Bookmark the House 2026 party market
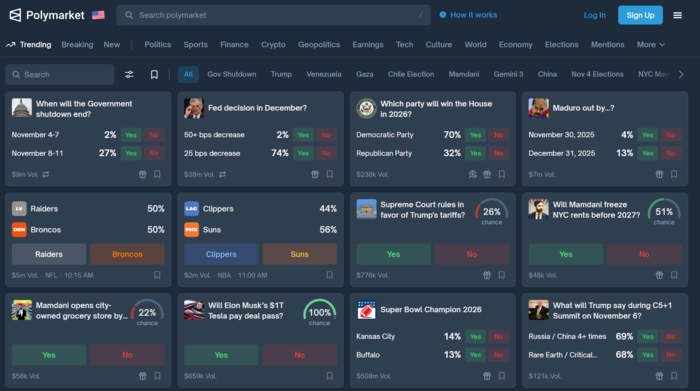700x391 pixels. coord(502,175)
